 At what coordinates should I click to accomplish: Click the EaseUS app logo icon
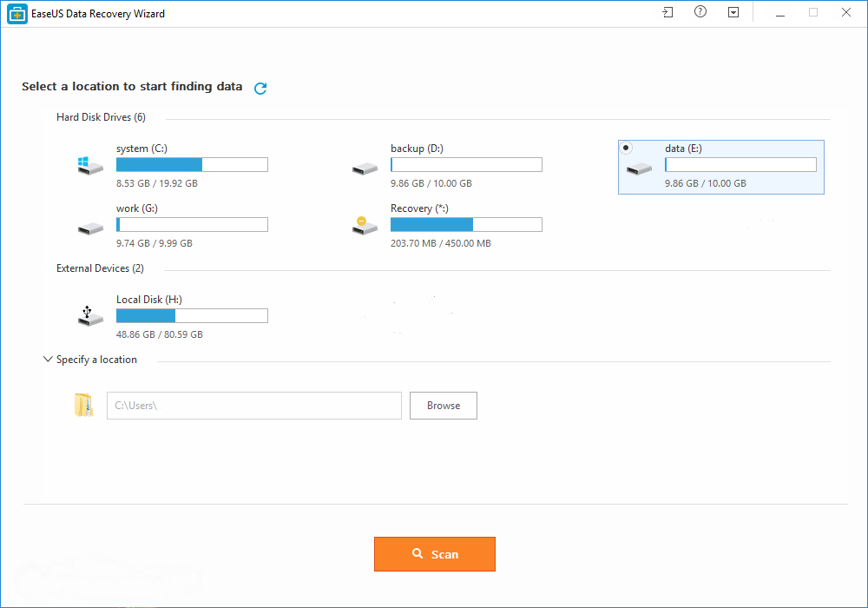point(17,14)
